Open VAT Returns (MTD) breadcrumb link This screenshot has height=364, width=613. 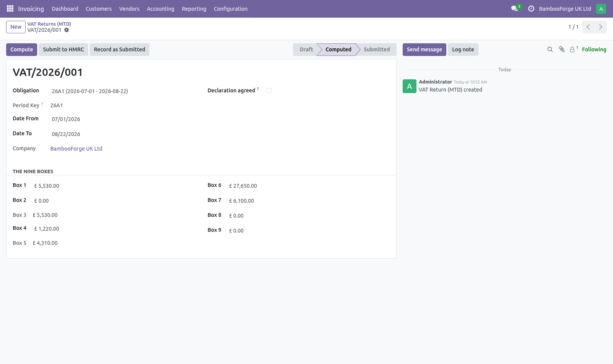click(49, 24)
